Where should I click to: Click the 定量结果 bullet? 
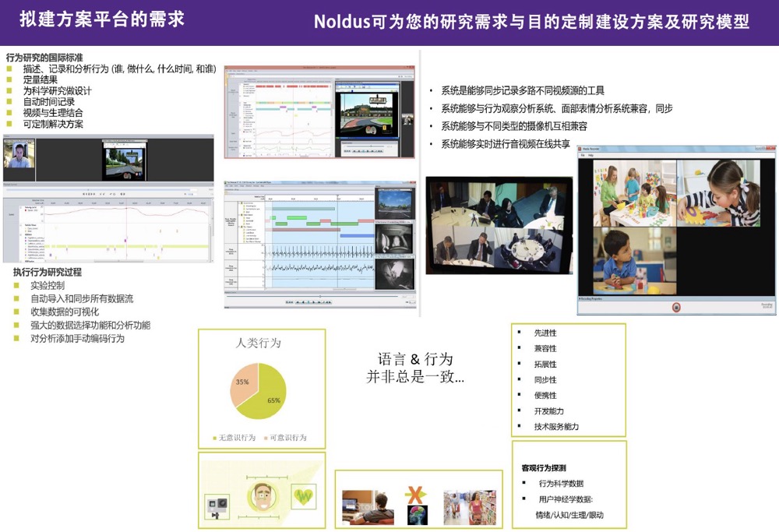(41, 79)
